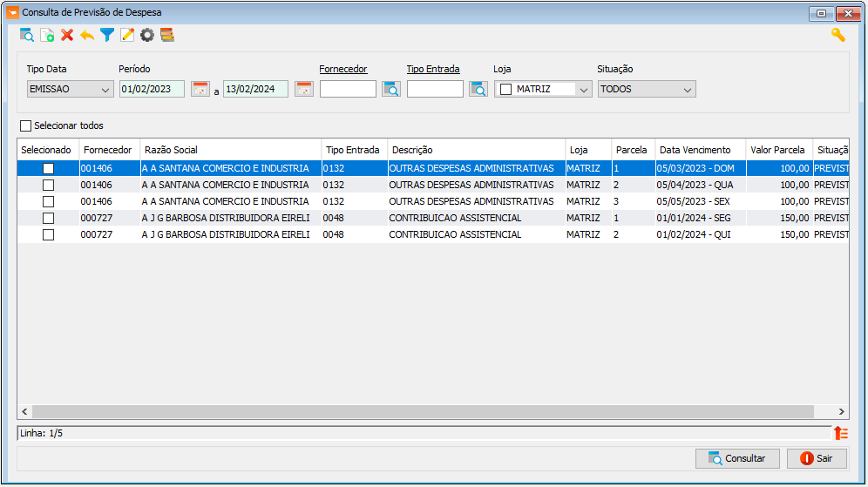Click the orange undo arrow icon
This screenshot has width=868, height=487.
pos(87,36)
